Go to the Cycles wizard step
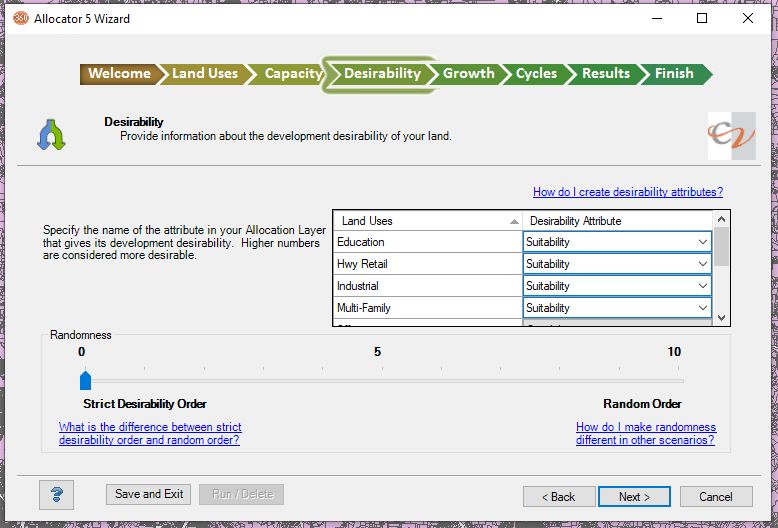 click(536, 74)
